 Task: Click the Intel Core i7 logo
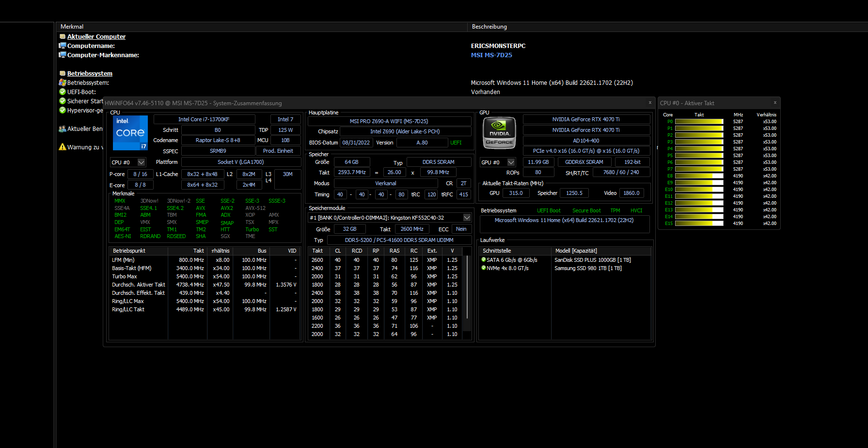[x=130, y=133]
